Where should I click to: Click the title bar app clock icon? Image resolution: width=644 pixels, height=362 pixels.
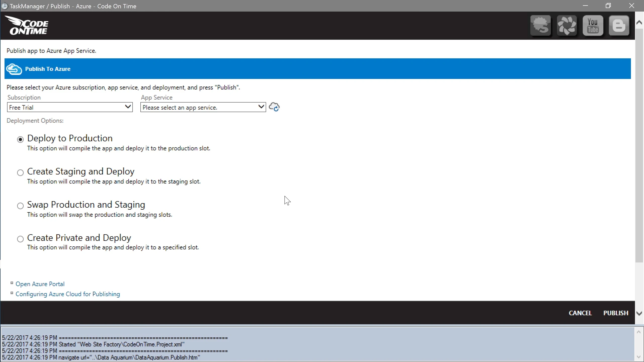tap(5, 6)
